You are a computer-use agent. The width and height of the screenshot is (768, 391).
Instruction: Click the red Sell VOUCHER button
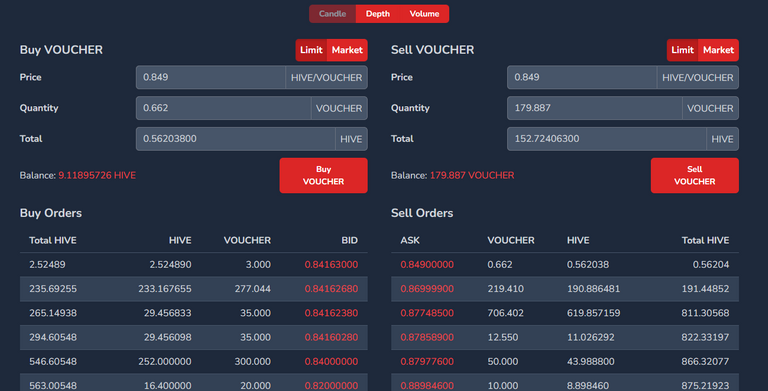pos(695,175)
